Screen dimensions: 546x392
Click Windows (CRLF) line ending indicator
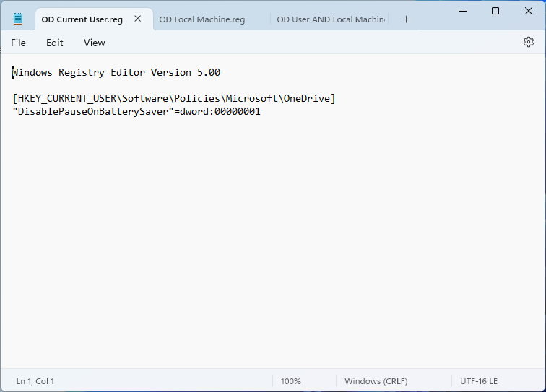coord(376,381)
